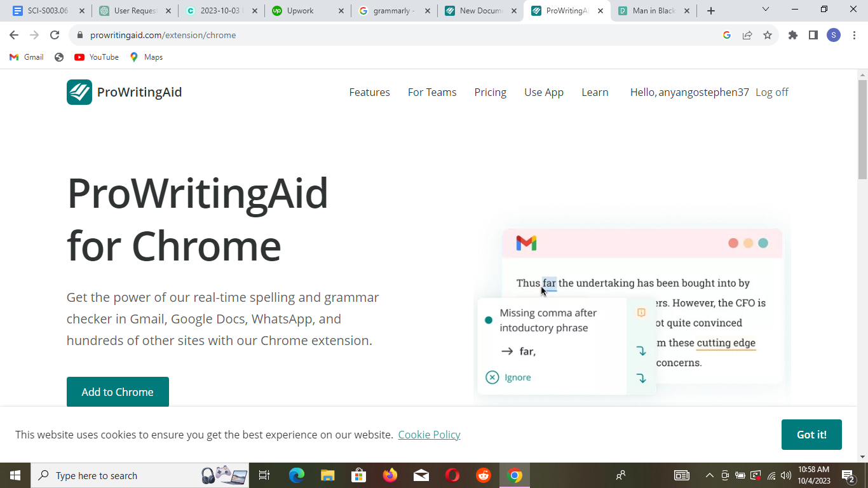
Task: Open the Chrome extensions puzzle icon
Action: (792, 35)
